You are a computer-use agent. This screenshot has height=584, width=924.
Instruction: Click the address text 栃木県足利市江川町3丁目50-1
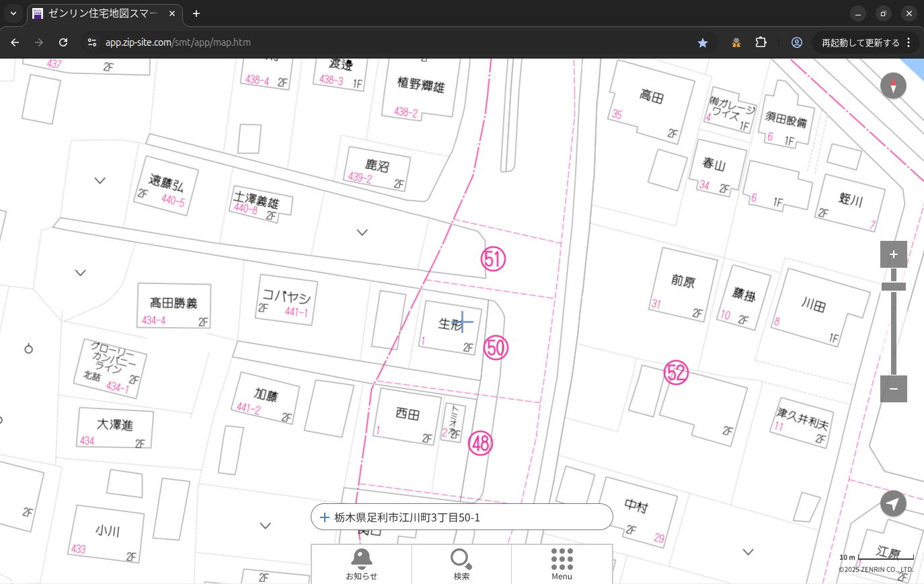[407, 517]
